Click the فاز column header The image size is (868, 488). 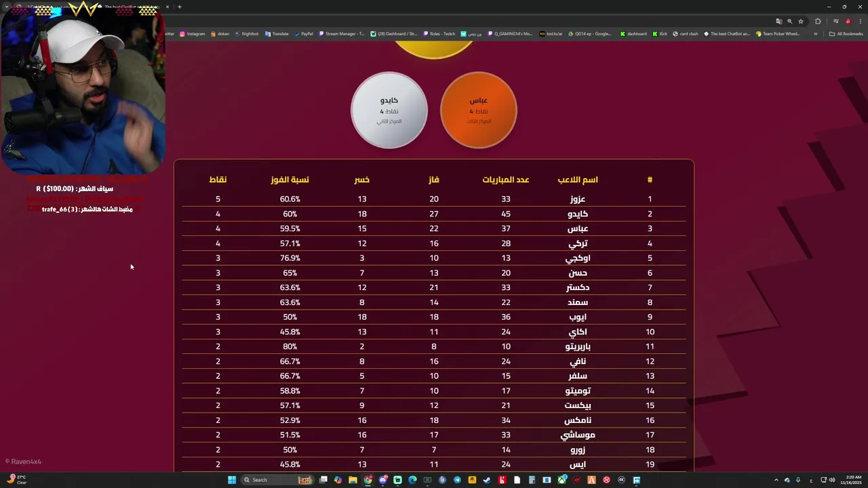434,180
